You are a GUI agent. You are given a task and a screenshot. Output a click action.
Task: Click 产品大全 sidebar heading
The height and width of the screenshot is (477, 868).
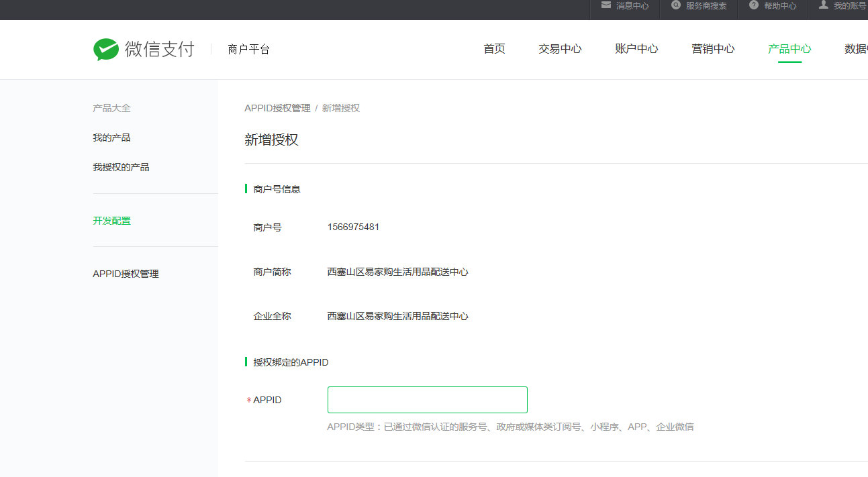pos(111,108)
